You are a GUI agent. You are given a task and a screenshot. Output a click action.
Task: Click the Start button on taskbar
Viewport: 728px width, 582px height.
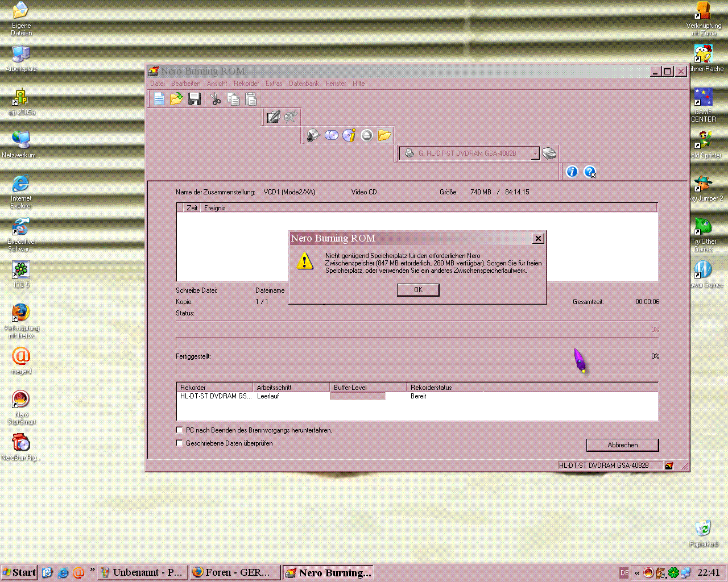[x=19, y=572]
